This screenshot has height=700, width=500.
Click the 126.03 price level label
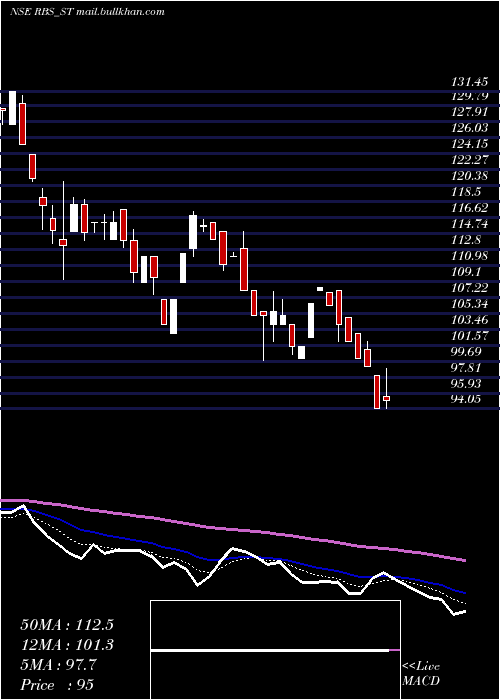pyautogui.click(x=470, y=128)
